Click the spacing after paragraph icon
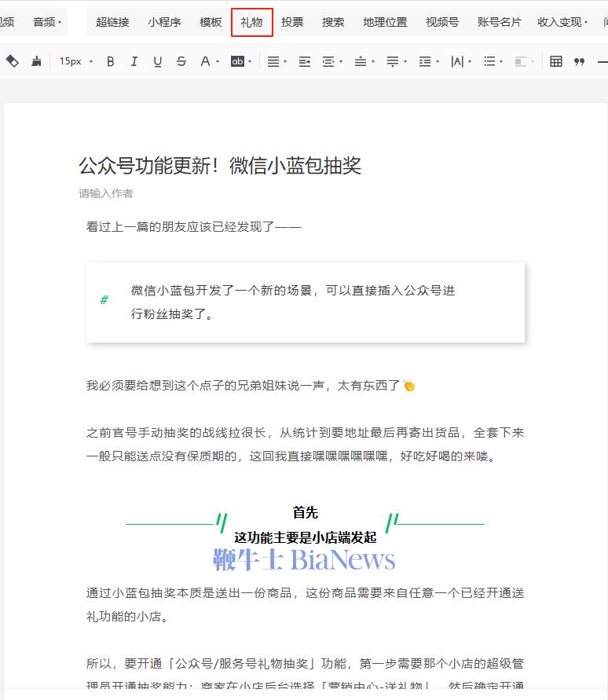Viewport: 608px width, 700px height. pyautogui.click(x=393, y=61)
